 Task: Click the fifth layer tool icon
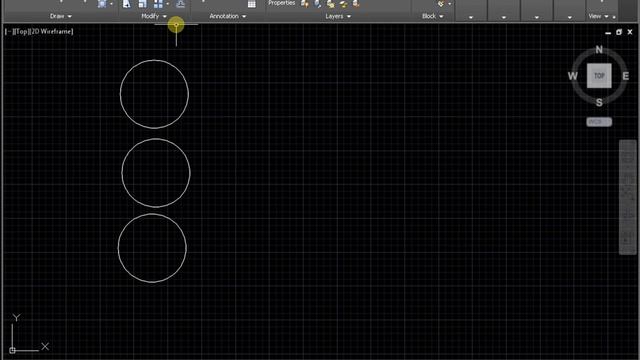tap(356, 4)
